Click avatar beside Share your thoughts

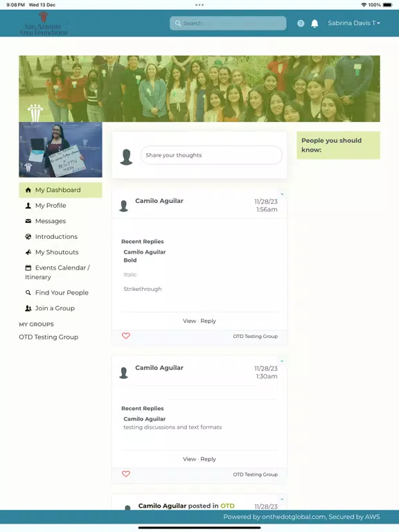tap(126, 157)
